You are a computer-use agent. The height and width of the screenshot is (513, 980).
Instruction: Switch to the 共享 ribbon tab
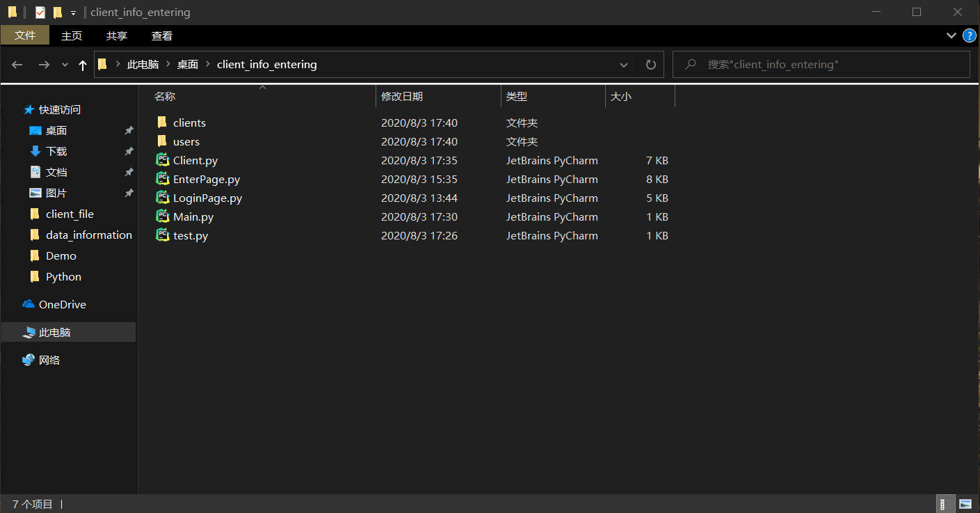click(x=117, y=35)
